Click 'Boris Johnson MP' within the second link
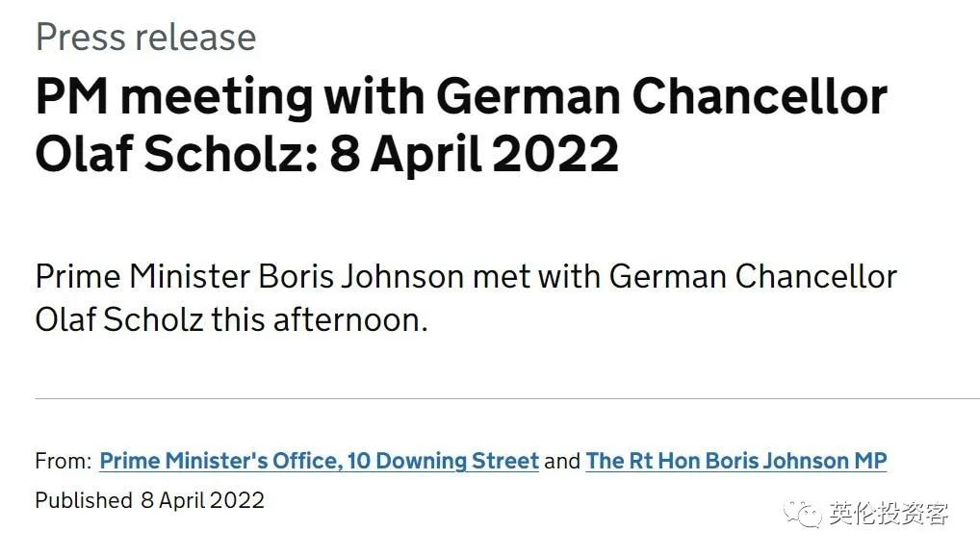Screen dimensions: 980x556 click(x=797, y=461)
